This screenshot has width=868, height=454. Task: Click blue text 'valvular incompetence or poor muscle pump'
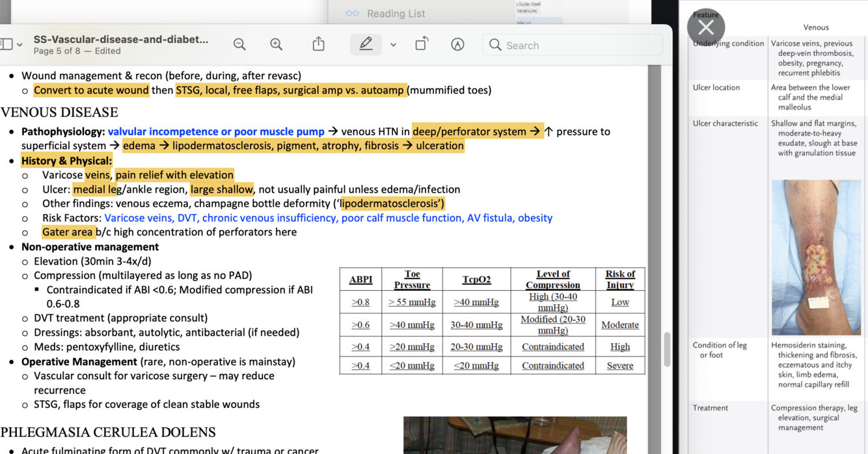coord(216,131)
